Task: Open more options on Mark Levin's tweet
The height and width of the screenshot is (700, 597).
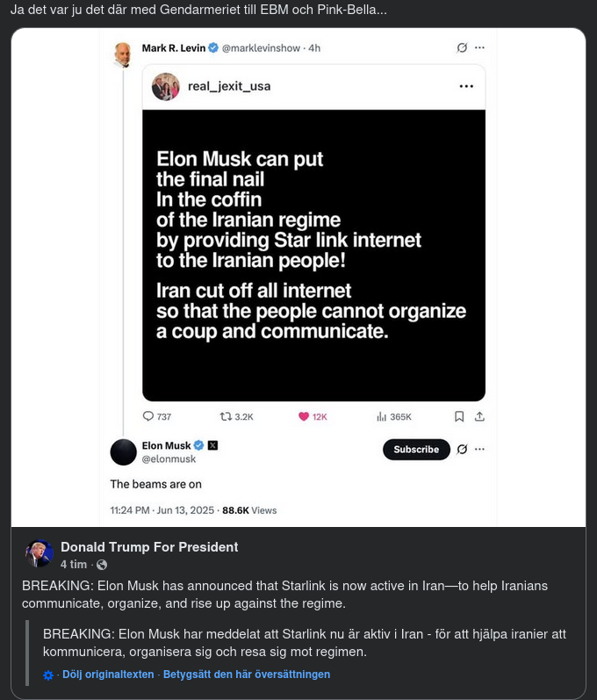Action: [x=479, y=47]
